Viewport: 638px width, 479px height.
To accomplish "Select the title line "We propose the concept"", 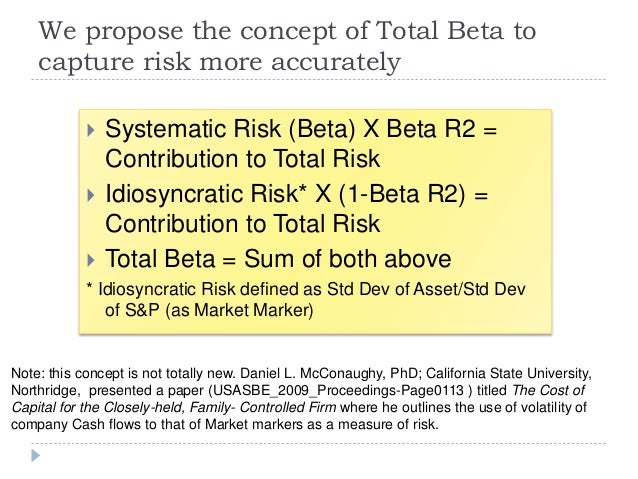I will click(287, 32).
